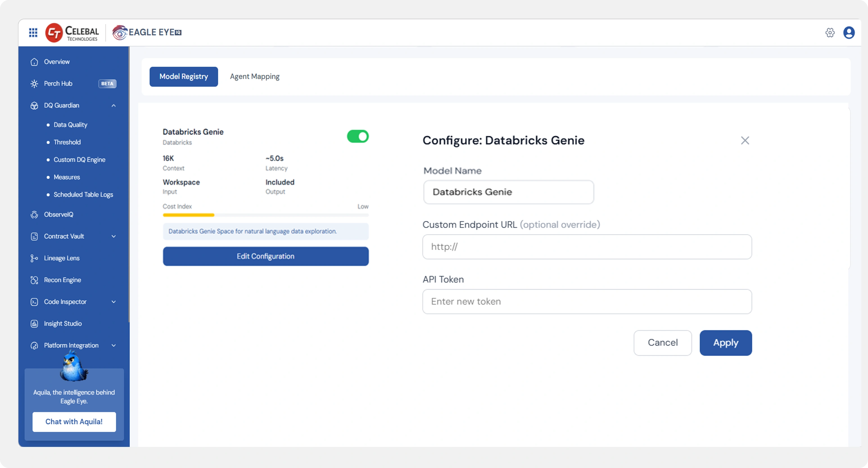Image resolution: width=868 pixels, height=468 pixels.
Task: Focus the API Token input field
Action: pos(587,302)
